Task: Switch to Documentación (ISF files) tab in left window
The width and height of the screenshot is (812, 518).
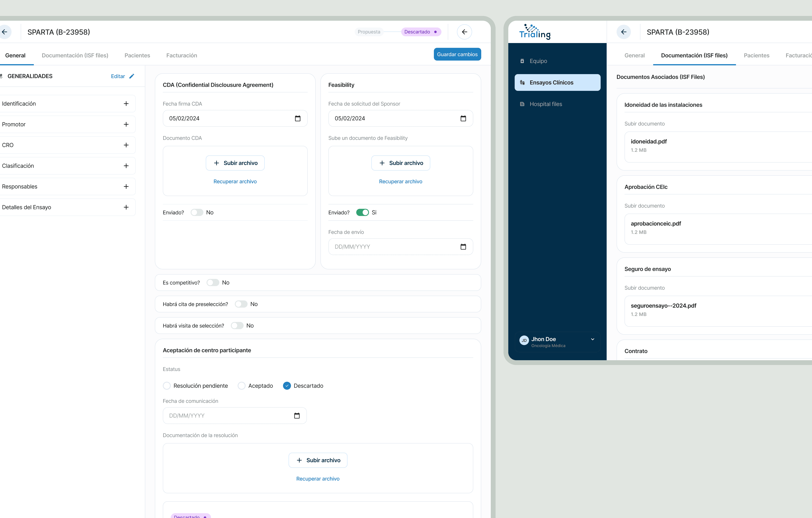Action: click(75, 55)
